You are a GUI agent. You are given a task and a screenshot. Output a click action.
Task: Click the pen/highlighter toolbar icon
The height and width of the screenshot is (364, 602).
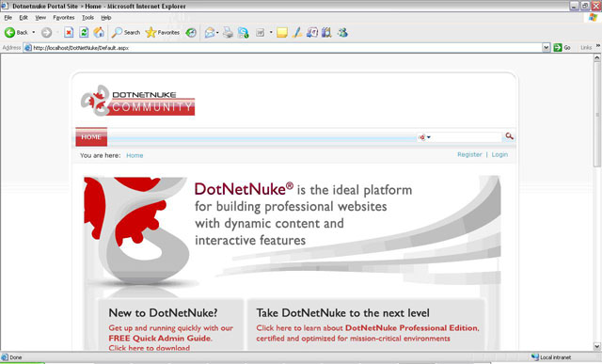297,33
